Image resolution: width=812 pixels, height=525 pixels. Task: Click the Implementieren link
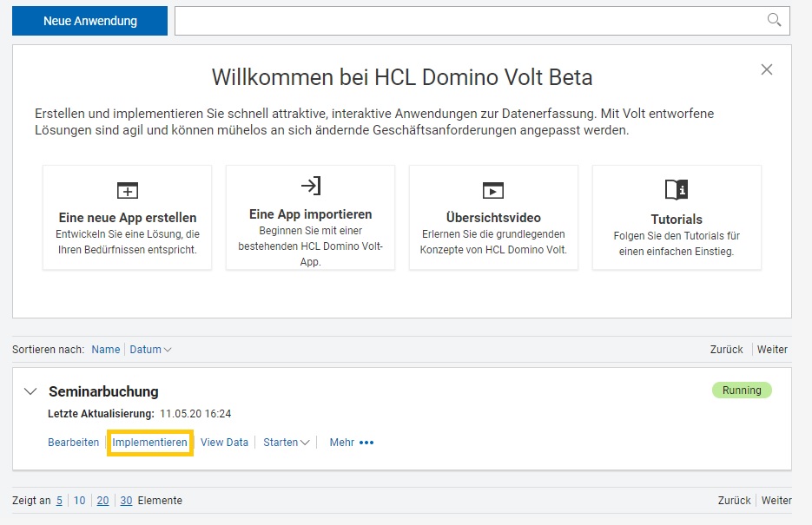149,443
